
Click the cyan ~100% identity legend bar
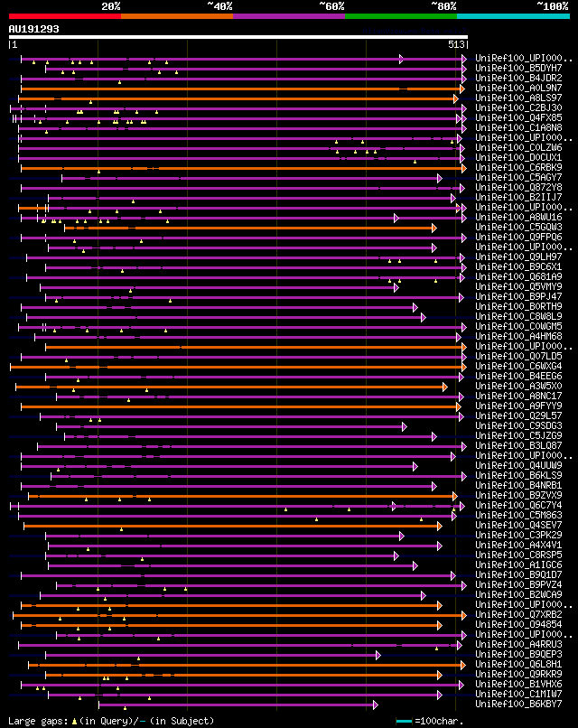pos(514,16)
